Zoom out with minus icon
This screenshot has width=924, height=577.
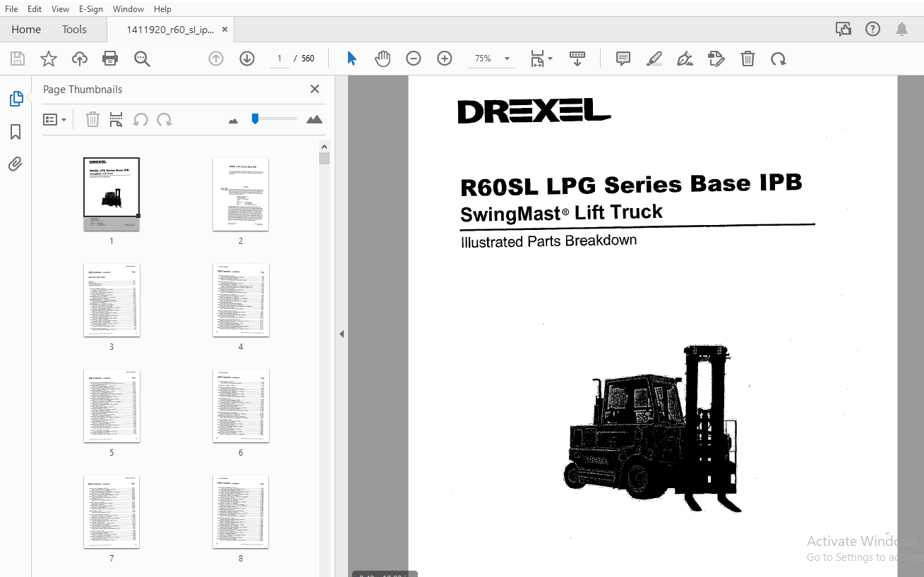[414, 59]
